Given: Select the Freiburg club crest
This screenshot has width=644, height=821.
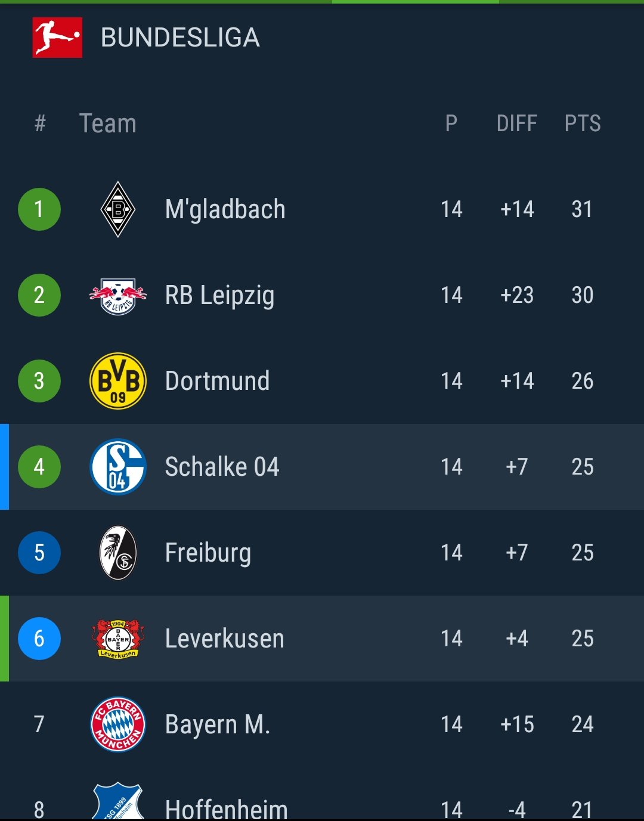Looking at the screenshot, I should pos(118,553).
